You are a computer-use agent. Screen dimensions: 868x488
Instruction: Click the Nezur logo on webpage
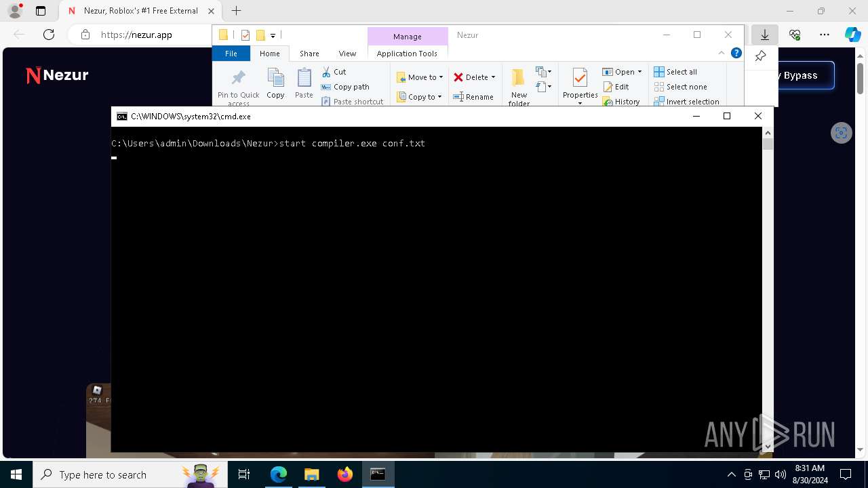57,75
